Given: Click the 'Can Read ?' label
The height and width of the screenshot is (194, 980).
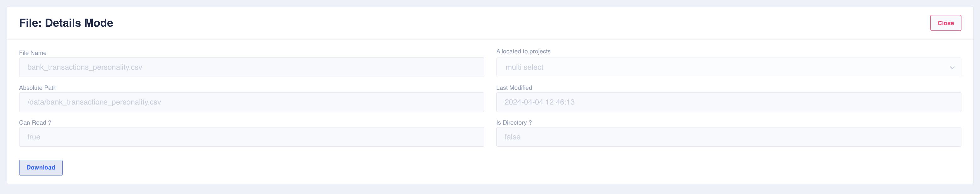Looking at the screenshot, I should click(35, 123).
